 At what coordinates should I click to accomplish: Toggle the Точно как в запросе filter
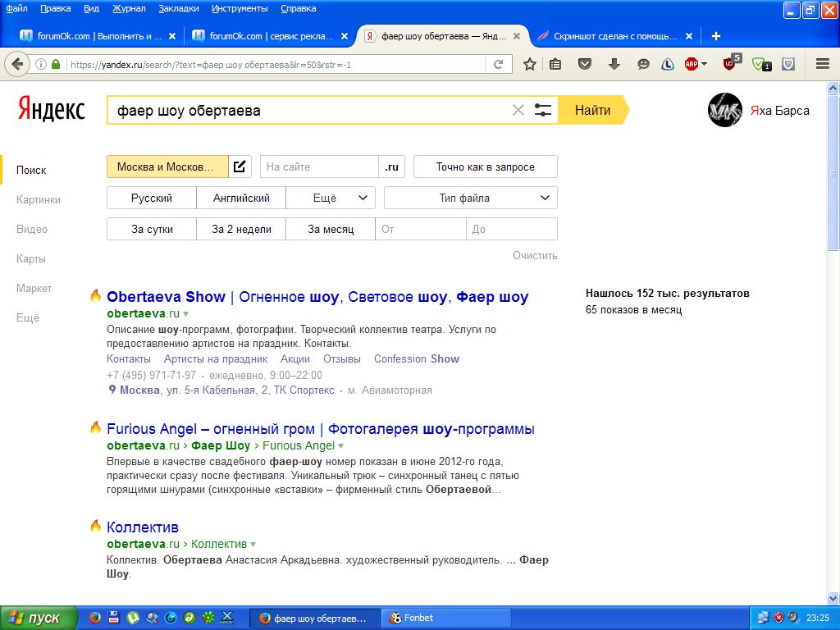(x=486, y=167)
